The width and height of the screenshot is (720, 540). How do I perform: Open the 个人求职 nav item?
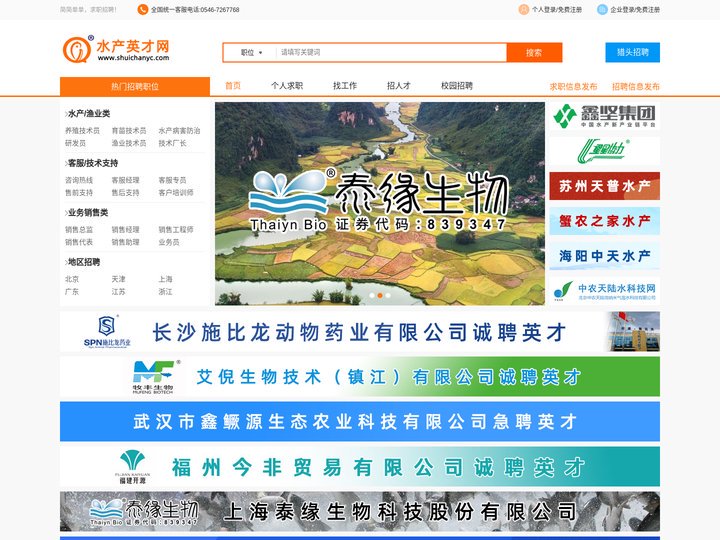(x=287, y=86)
